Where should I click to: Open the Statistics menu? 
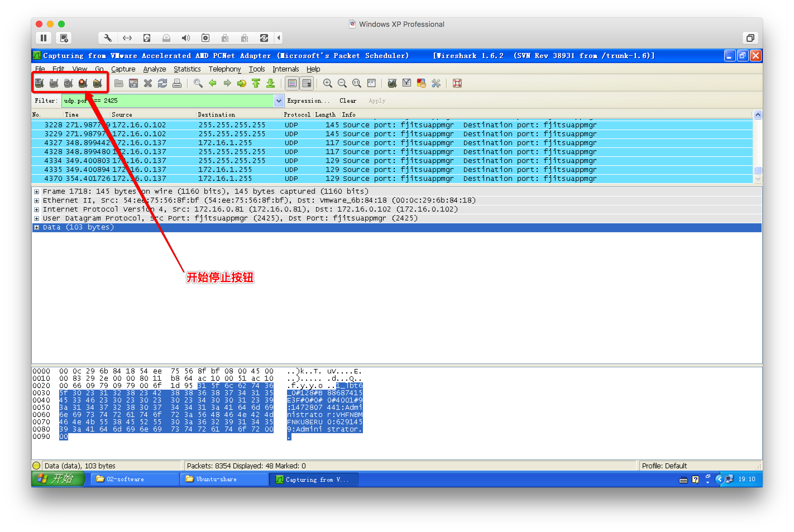click(x=187, y=69)
